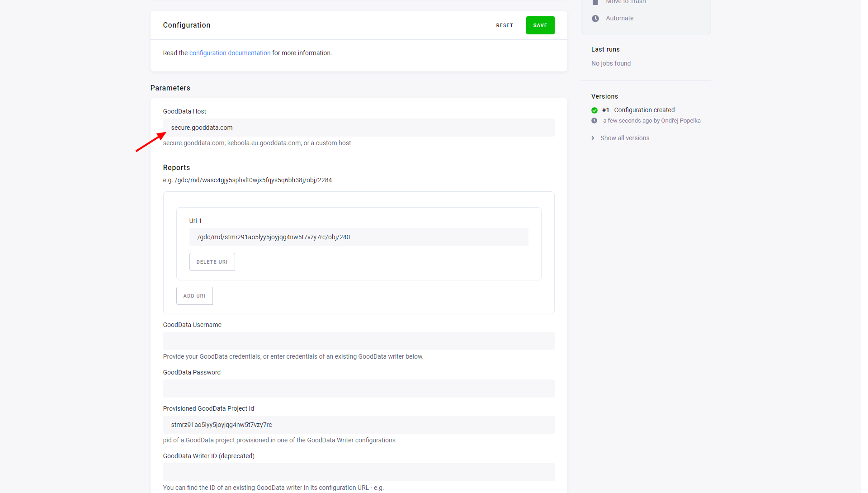868x493 pixels.
Task: Expand Show all versions chevron
Action: tap(593, 138)
